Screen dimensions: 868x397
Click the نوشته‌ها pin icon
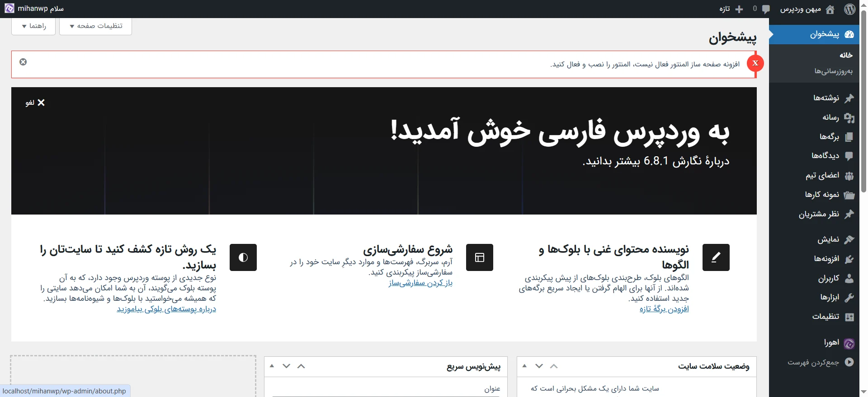pos(849,98)
